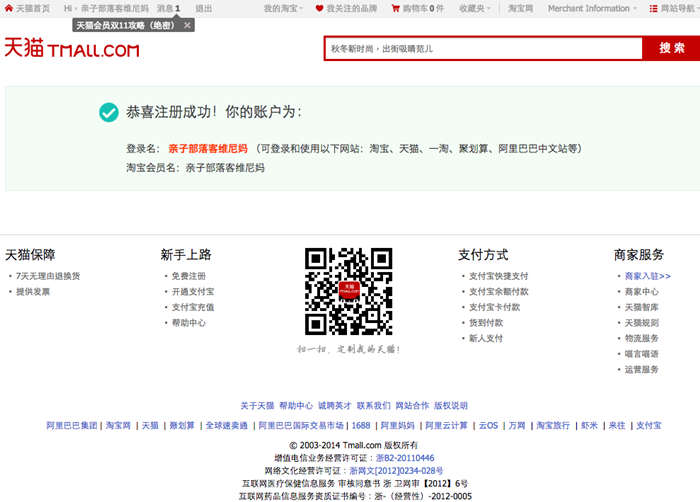Click the red heart followed-brands icon
Screen dimensions: 700x502
(319, 8)
